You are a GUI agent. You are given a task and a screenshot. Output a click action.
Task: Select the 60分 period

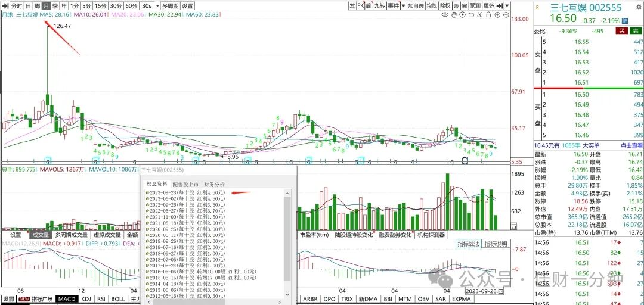(x=131, y=6)
